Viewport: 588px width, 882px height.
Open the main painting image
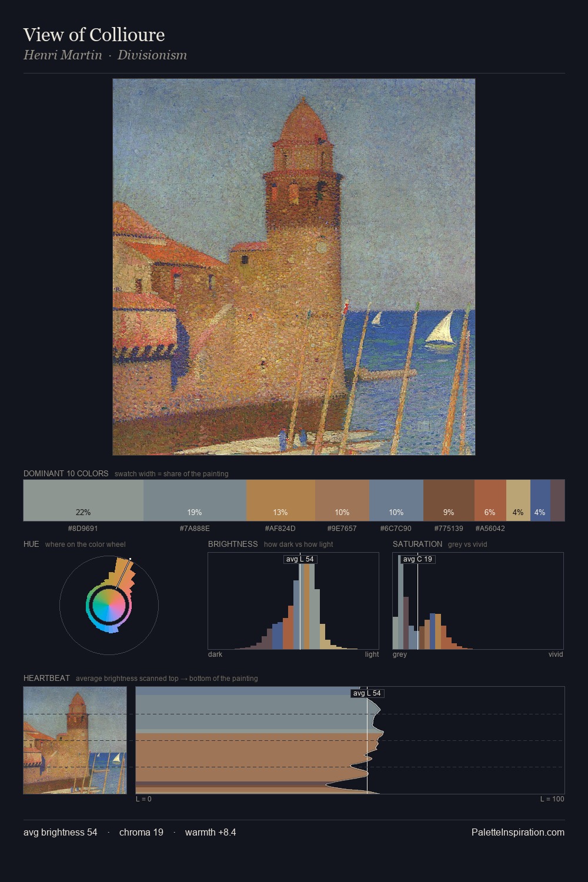[294, 267]
